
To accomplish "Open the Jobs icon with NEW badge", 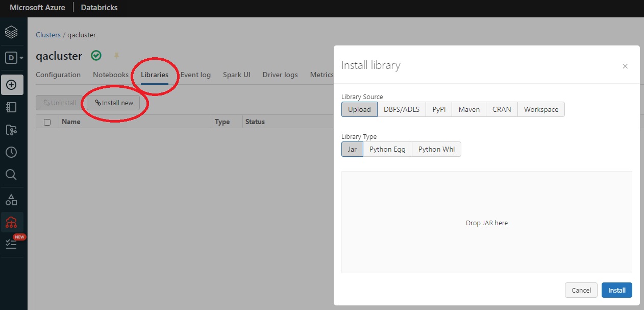I will tap(12, 245).
